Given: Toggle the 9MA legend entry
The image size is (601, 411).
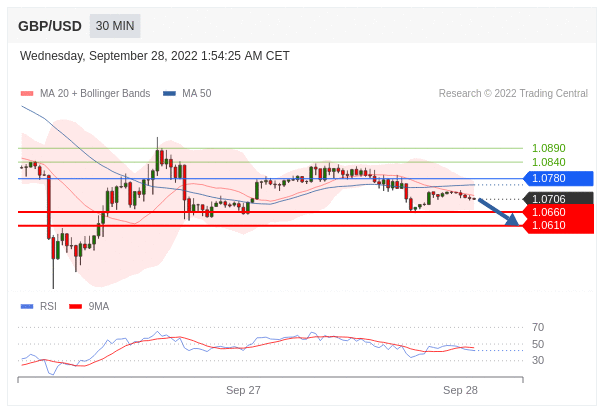Looking at the screenshot, I should click(x=98, y=306).
